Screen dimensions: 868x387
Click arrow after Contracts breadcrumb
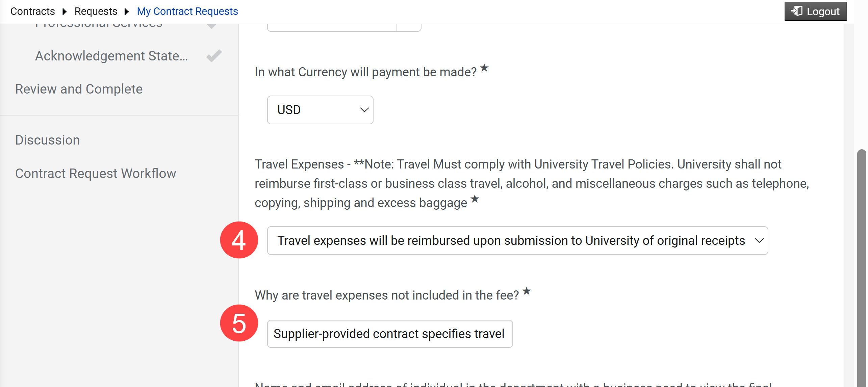[x=65, y=11]
